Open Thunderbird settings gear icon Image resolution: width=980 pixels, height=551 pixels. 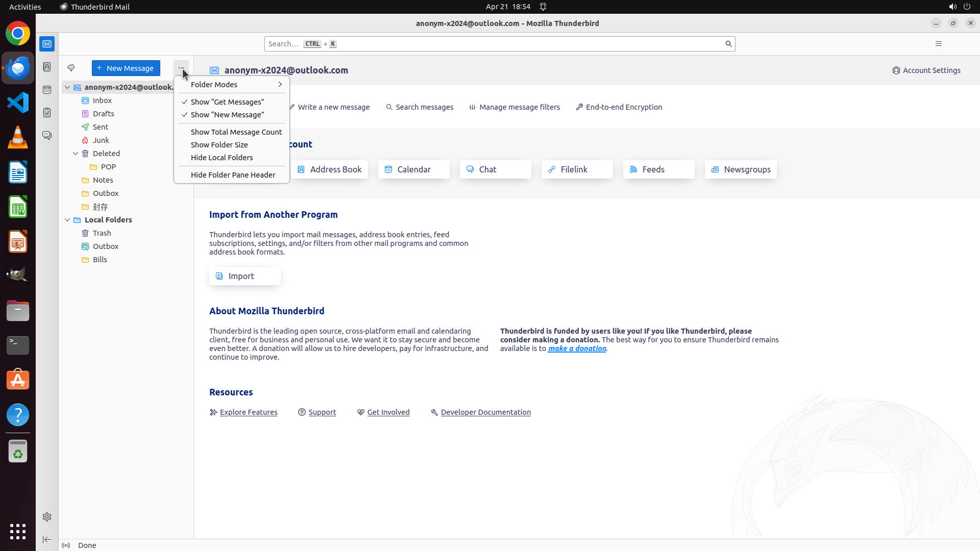click(x=47, y=517)
